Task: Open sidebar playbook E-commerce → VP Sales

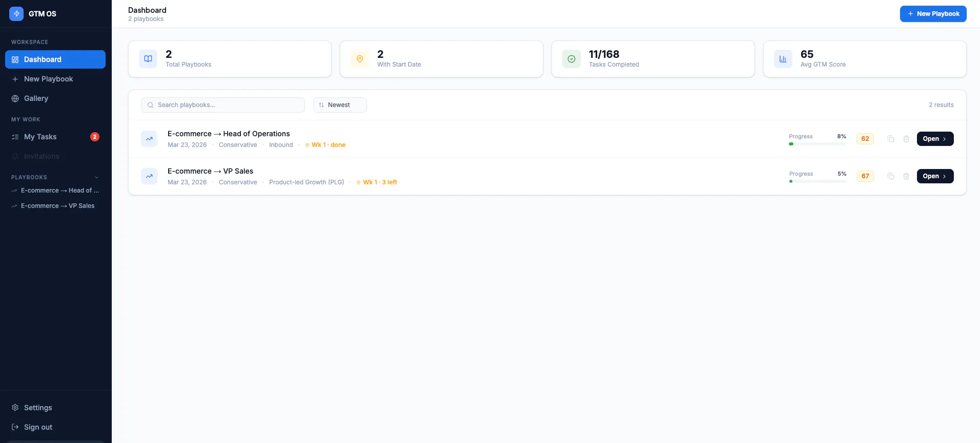Action: click(x=55, y=206)
